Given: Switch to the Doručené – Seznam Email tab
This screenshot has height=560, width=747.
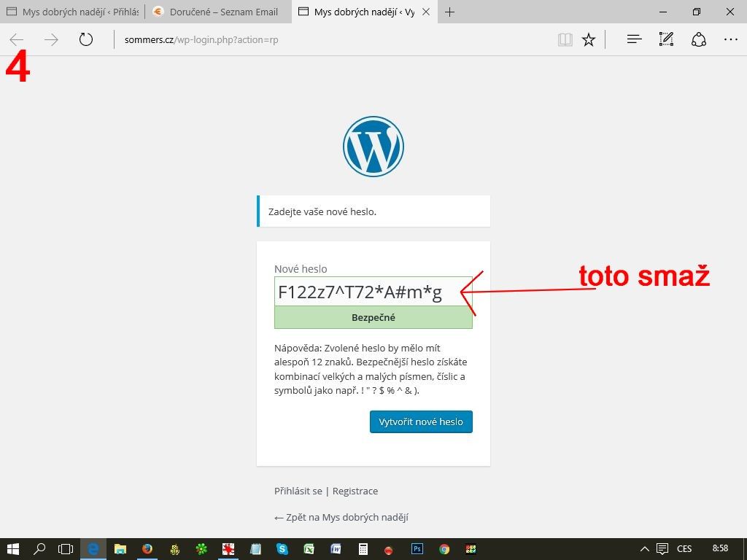Looking at the screenshot, I should pos(218,12).
